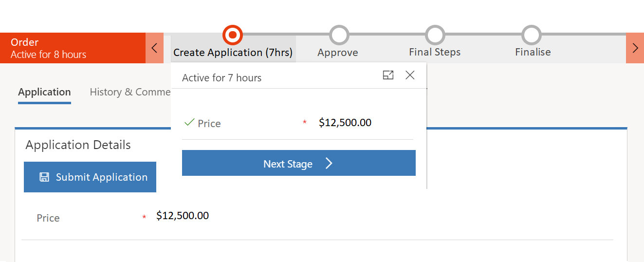The image size is (644, 262).
Task: Click the green checkmark beside flyout Price
Action: click(x=189, y=123)
